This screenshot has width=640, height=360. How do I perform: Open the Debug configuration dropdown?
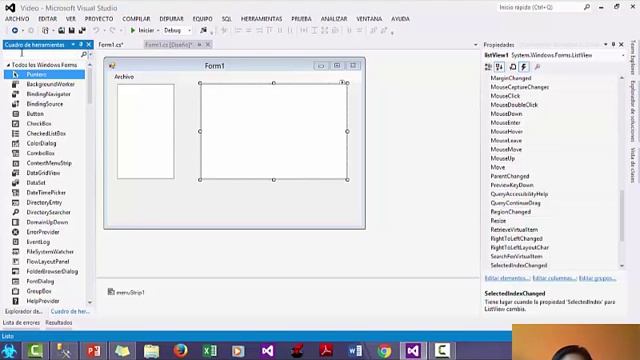[x=189, y=30]
